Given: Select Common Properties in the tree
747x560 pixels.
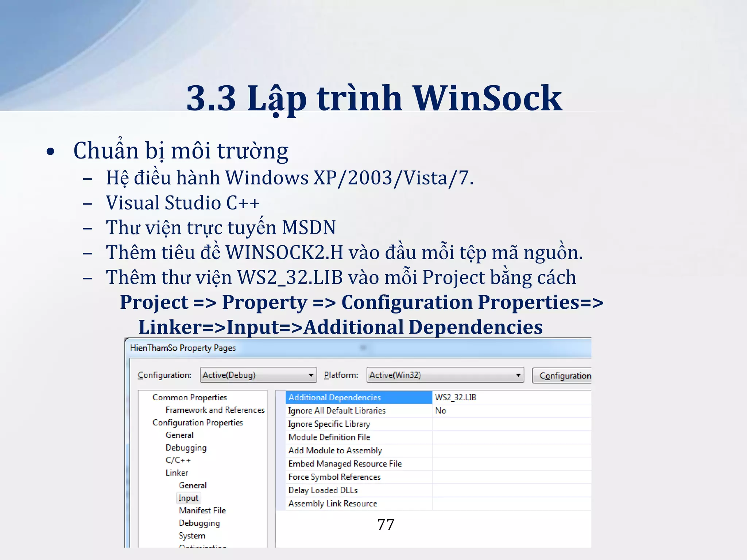Looking at the screenshot, I should [x=190, y=397].
